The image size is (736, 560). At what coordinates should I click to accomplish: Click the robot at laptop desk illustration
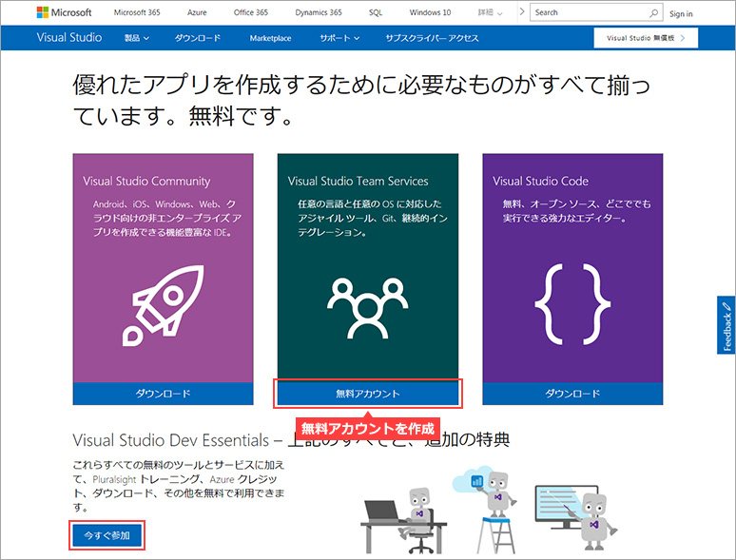404,522
